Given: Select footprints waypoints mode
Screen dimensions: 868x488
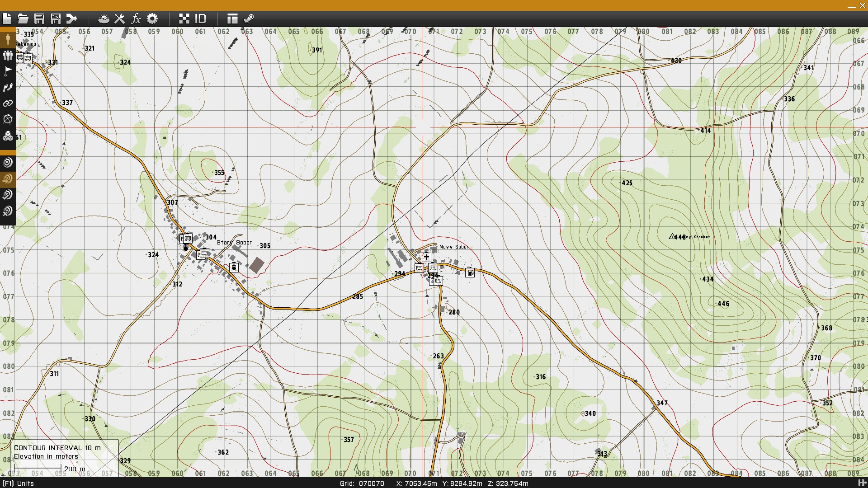Looking at the screenshot, I should [x=8, y=87].
